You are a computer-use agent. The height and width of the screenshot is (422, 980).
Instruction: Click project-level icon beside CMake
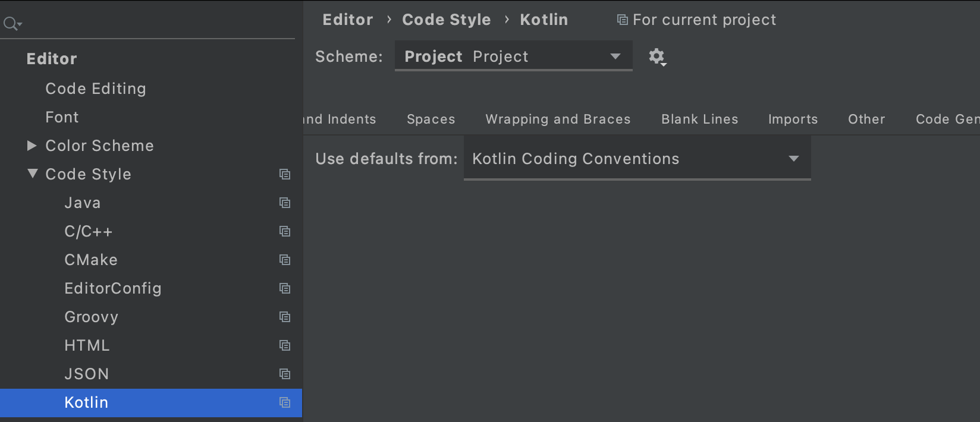tap(285, 260)
